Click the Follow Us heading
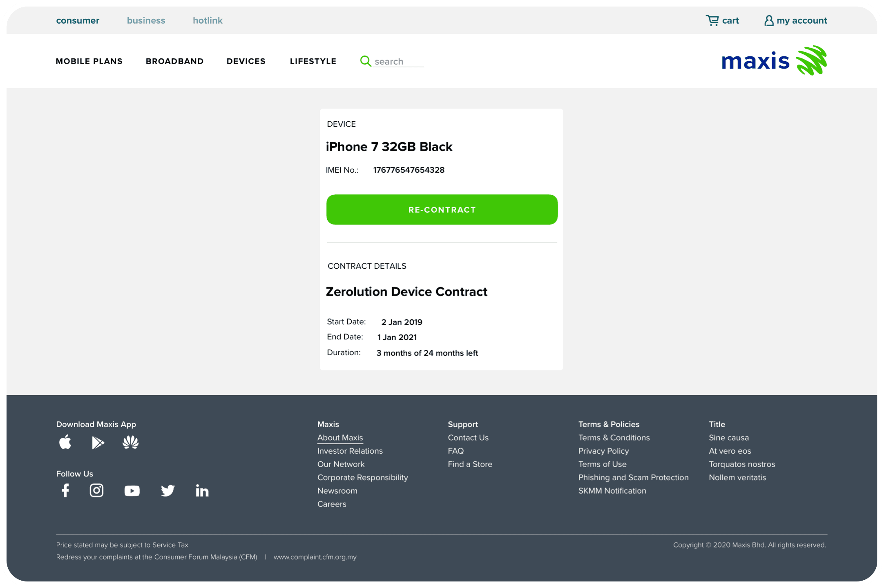Viewport: 884px width, 588px height. click(75, 474)
